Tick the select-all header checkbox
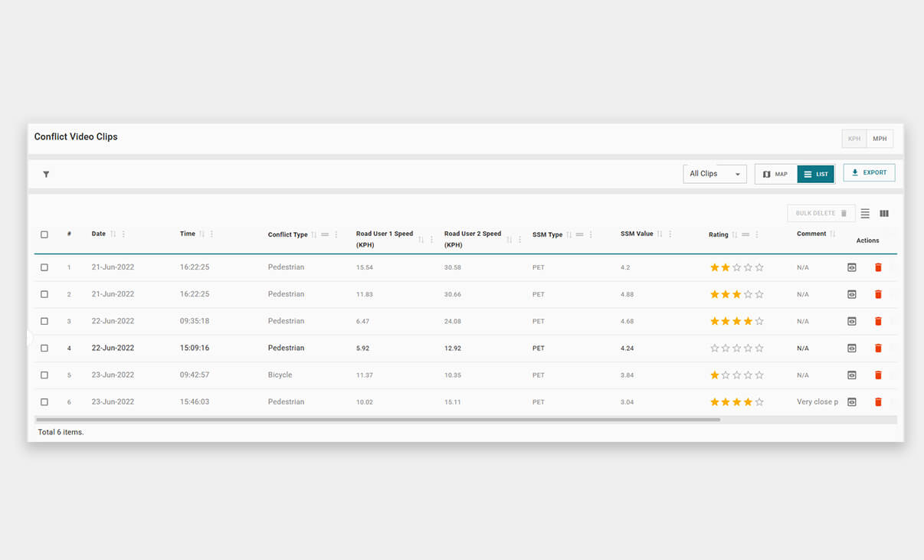Viewport: 924px width, 560px height. (x=44, y=234)
